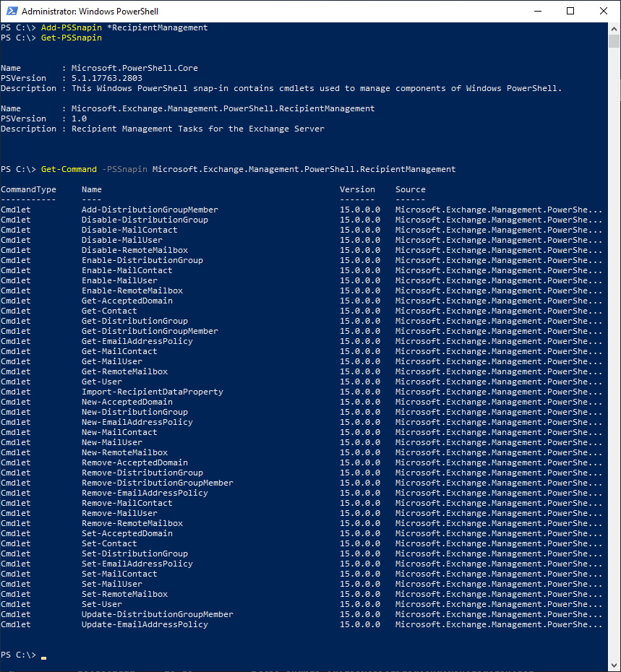Minimize the Windows PowerShell window

tap(538, 11)
